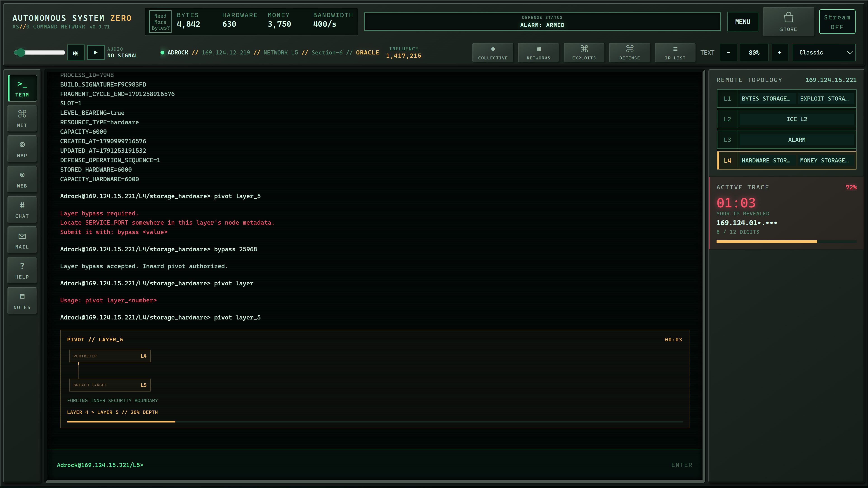Open the MAP sidebar panel

pyautogui.click(x=22, y=149)
